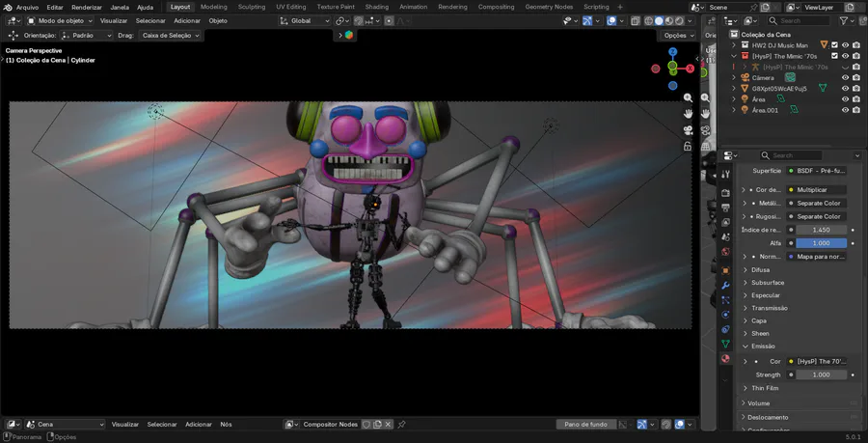Expand the Subsurface material section

[x=767, y=283]
